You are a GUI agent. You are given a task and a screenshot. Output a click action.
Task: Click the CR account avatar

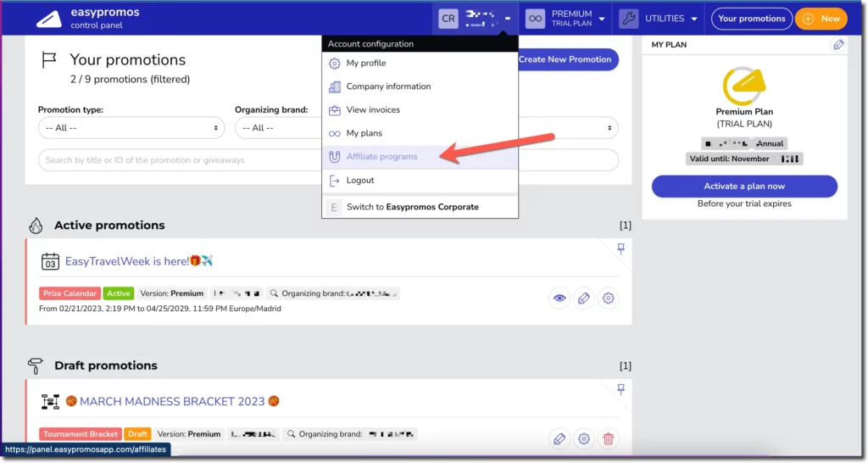[x=448, y=19]
